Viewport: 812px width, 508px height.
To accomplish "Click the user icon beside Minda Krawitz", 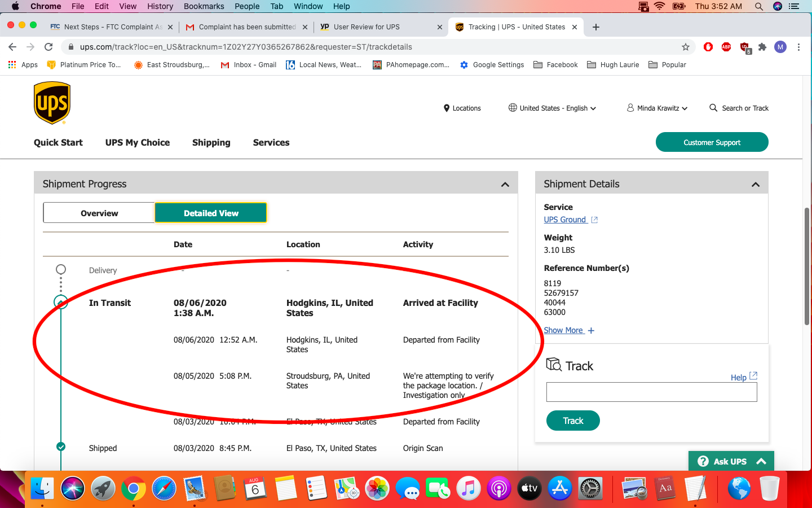I will (x=630, y=107).
